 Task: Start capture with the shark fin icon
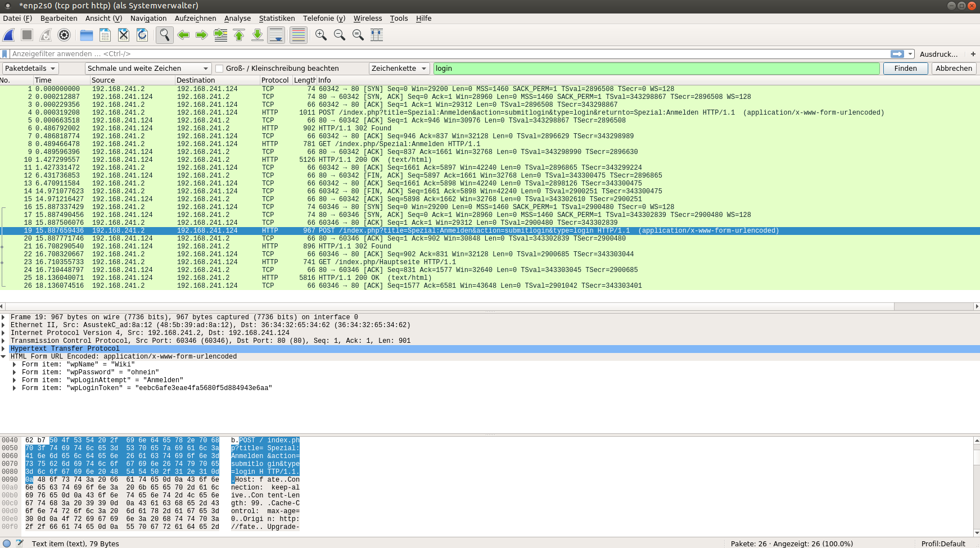tap(9, 35)
